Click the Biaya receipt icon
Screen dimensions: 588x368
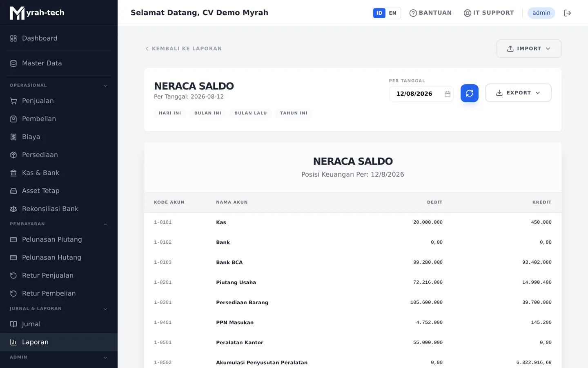click(13, 137)
